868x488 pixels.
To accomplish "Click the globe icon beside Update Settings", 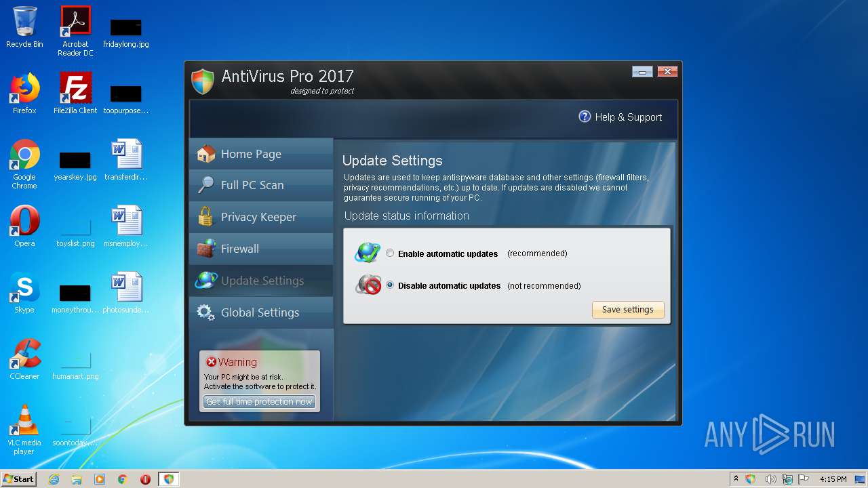I will [x=205, y=281].
